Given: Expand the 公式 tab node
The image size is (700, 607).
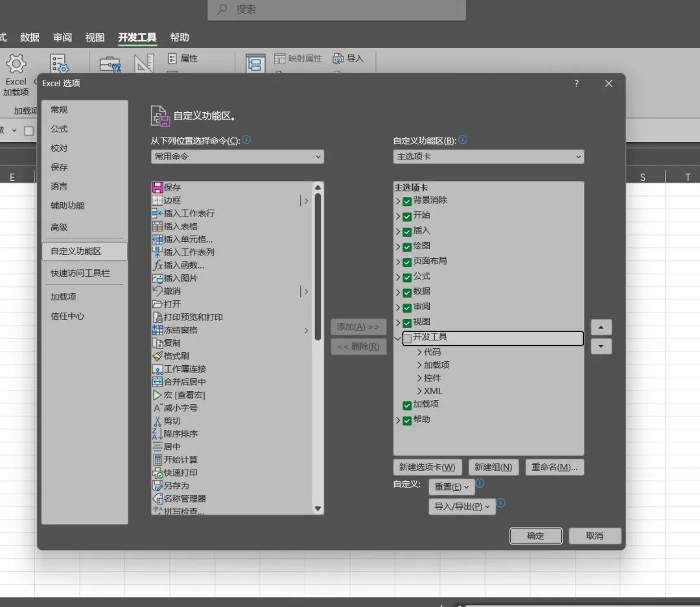Looking at the screenshot, I should 398,277.
